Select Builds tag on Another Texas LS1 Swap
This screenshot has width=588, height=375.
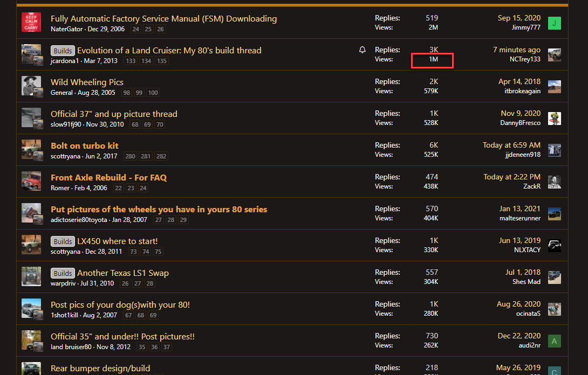point(63,273)
